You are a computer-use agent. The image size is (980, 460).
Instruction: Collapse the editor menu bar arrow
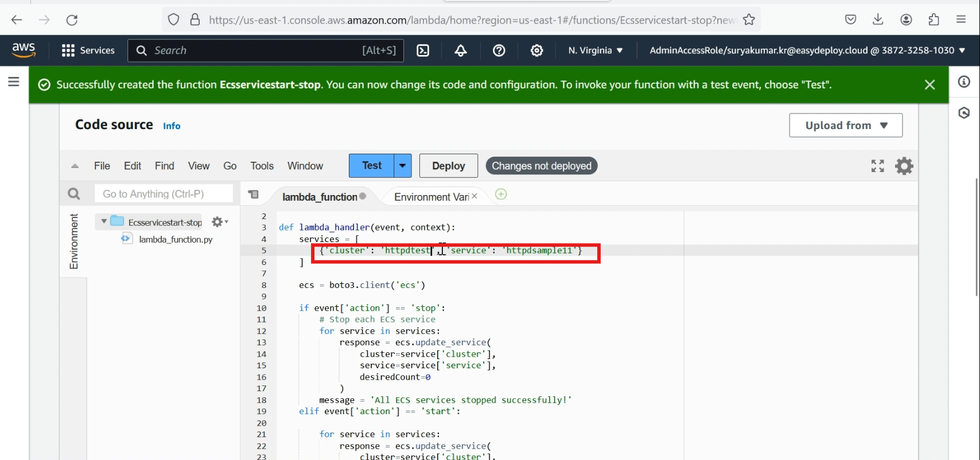pyautogui.click(x=75, y=166)
